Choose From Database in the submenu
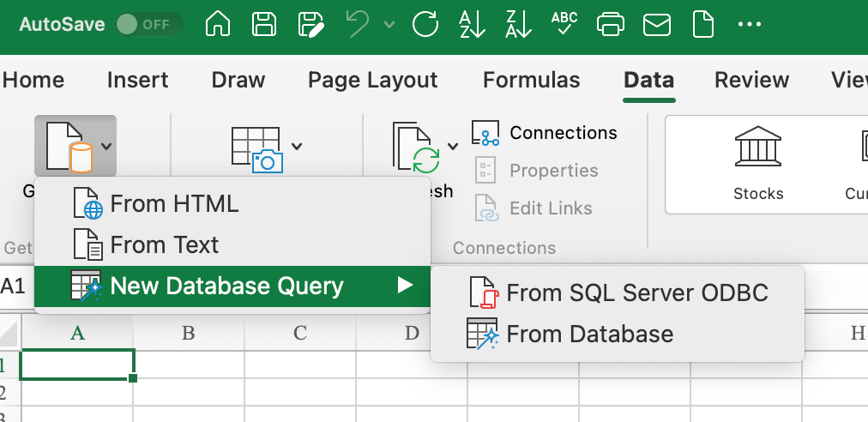The height and width of the screenshot is (422, 868). (618, 334)
